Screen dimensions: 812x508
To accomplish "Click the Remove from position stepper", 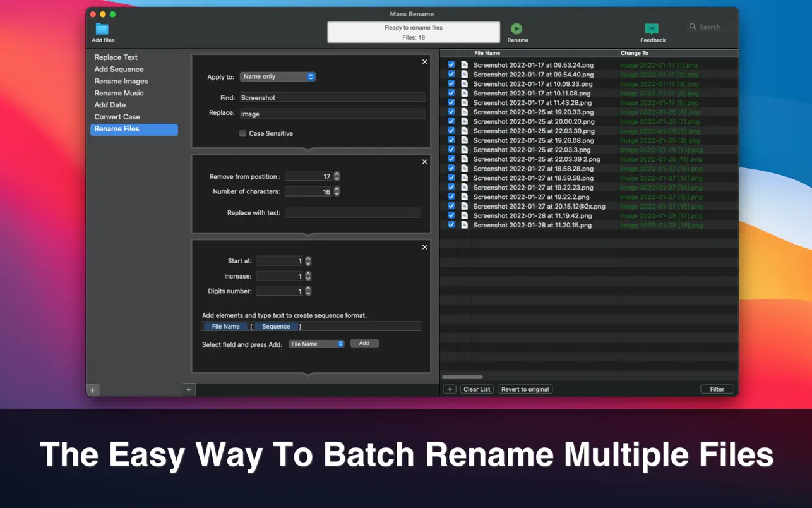I will tap(337, 176).
